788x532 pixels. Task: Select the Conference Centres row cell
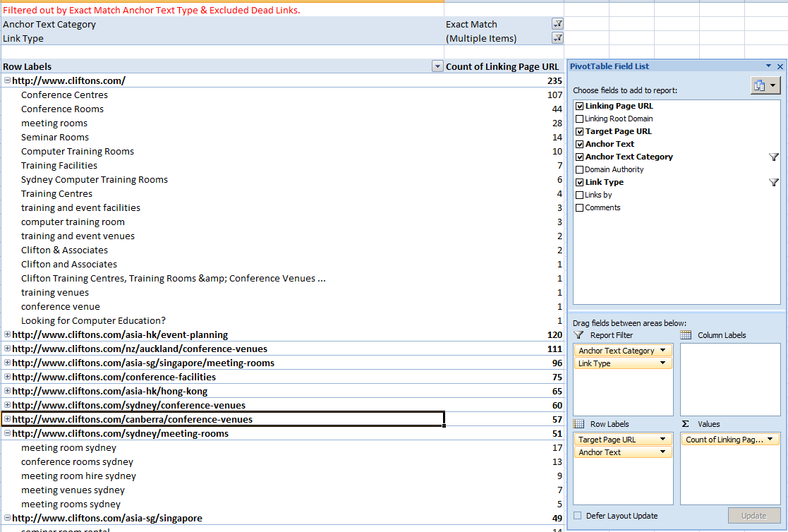click(64, 95)
